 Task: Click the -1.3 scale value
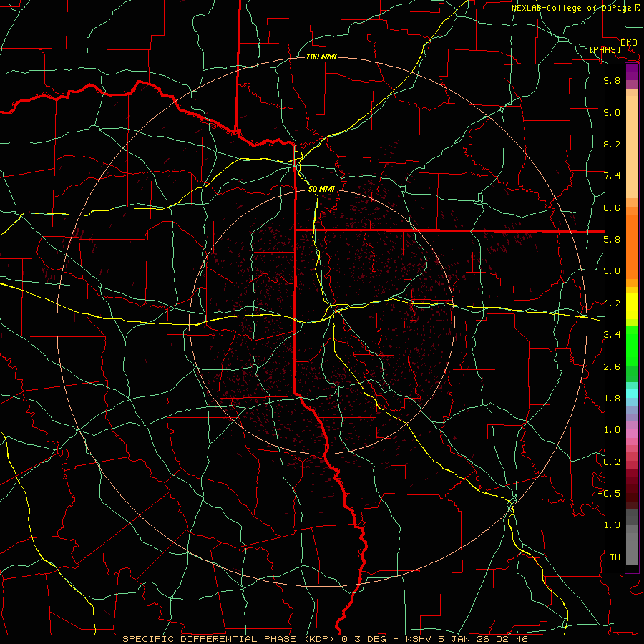(x=609, y=525)
